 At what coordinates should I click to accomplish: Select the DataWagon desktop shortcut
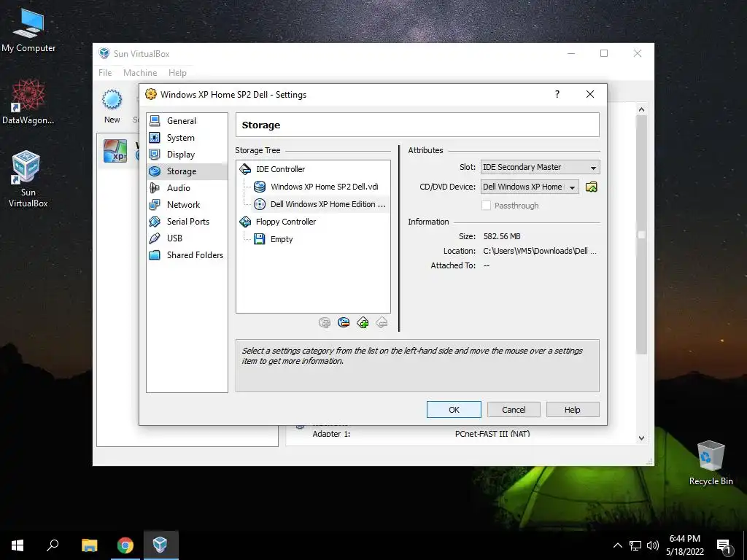click(28, 102)
